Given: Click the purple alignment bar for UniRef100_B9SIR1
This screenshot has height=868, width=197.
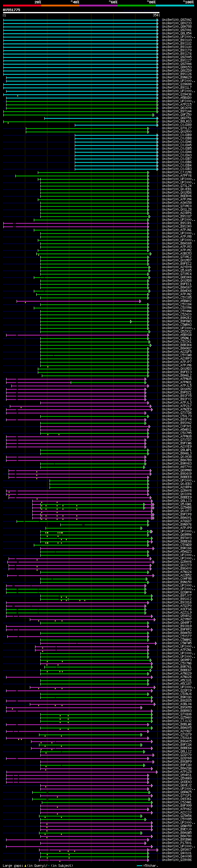Looking at the screenshot, I should (76, 223).
